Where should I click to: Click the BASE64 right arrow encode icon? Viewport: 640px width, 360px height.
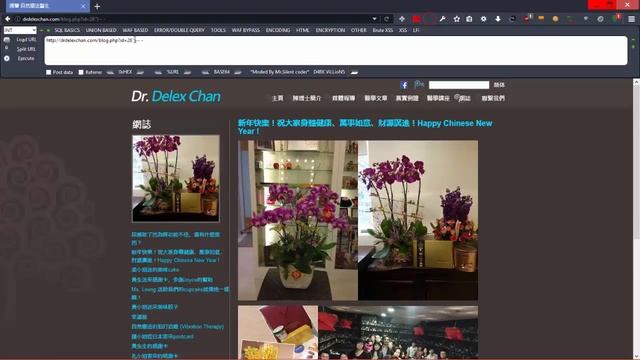[238, 72]
